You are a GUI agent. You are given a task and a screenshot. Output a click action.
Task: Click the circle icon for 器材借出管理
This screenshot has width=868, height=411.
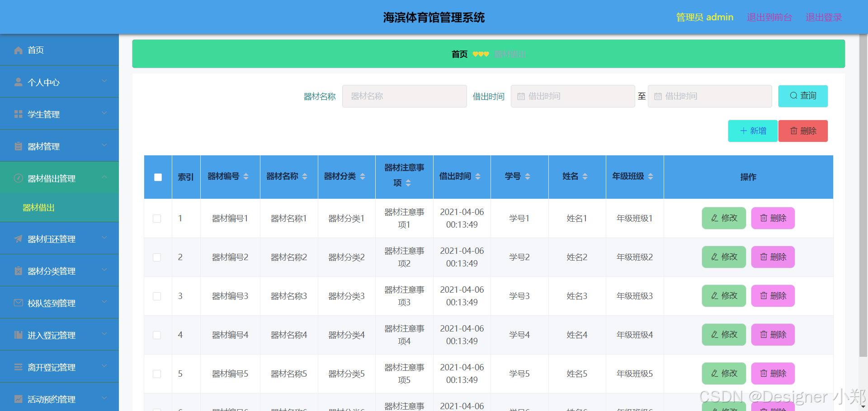(18, 178)
